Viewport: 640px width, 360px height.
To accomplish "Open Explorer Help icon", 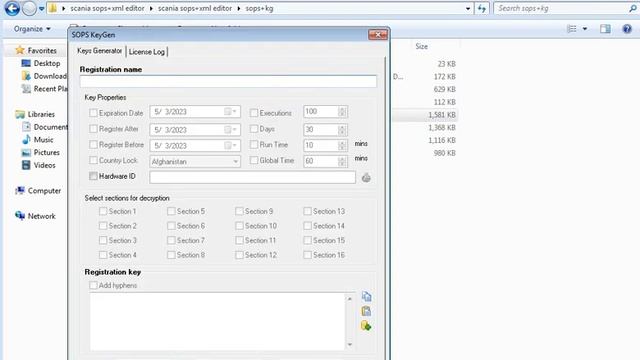I will click(627, 29).
